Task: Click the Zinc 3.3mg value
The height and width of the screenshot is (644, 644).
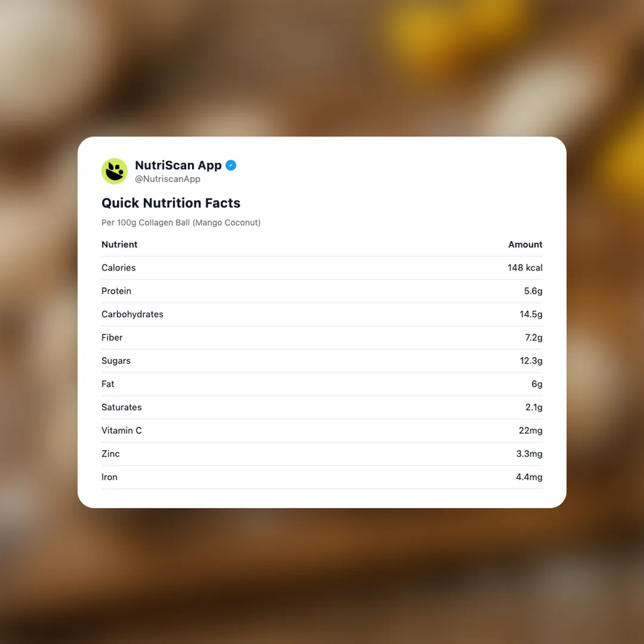Action: point(529,454)
